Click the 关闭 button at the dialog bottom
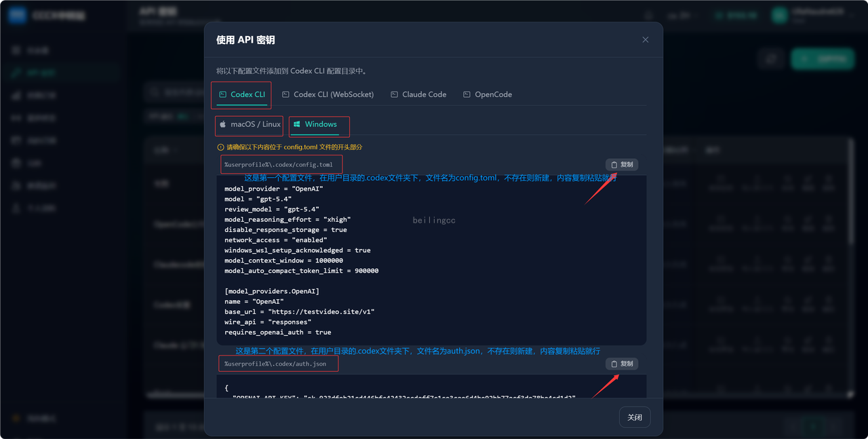 pyautogui.click(x=635, y=417)
